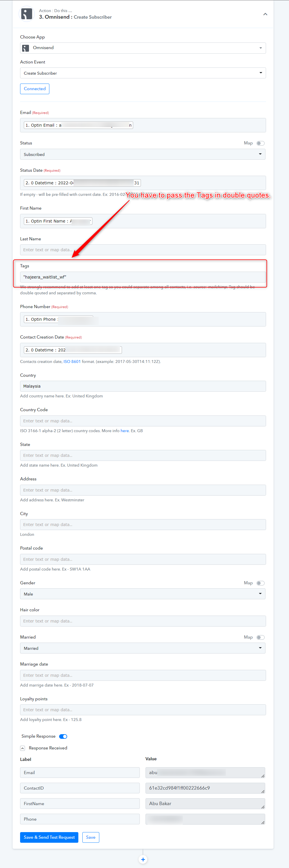Disable the Simple Response toggle
The image size is (289, 868).
tap(63, 736)
